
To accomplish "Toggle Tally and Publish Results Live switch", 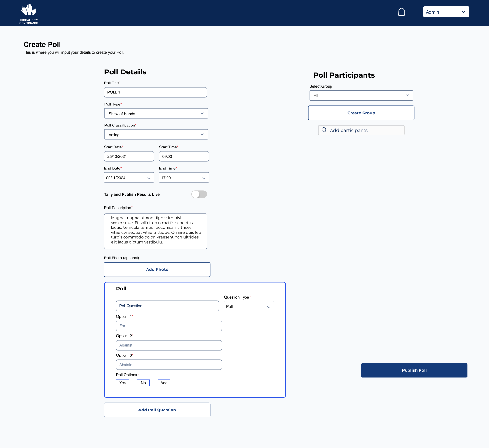I will [199, 194].
